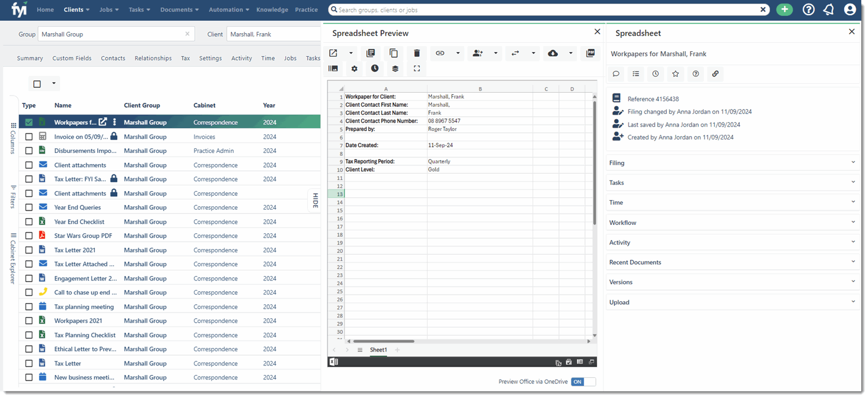Click the task checklist icon in Spreadsheet panel
Viewport: 868px width, 398px height.
pos(636,74)
